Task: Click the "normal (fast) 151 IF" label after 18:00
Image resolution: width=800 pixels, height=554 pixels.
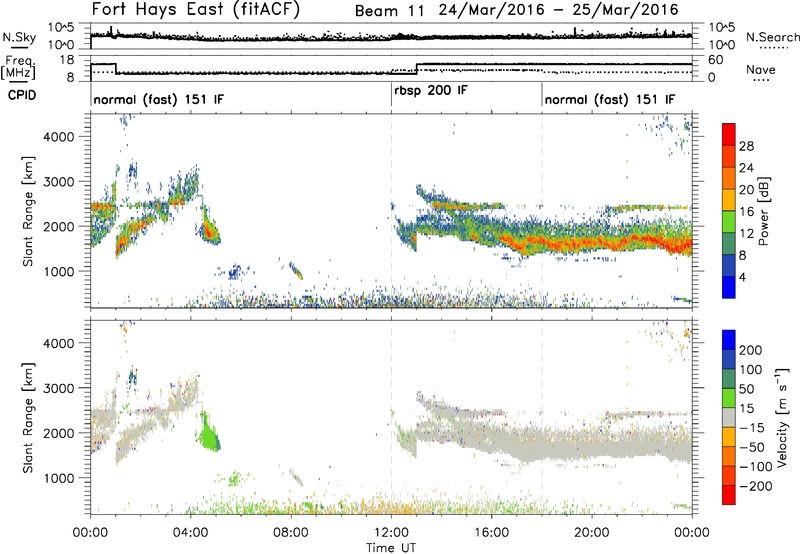Action: point(610,100)
